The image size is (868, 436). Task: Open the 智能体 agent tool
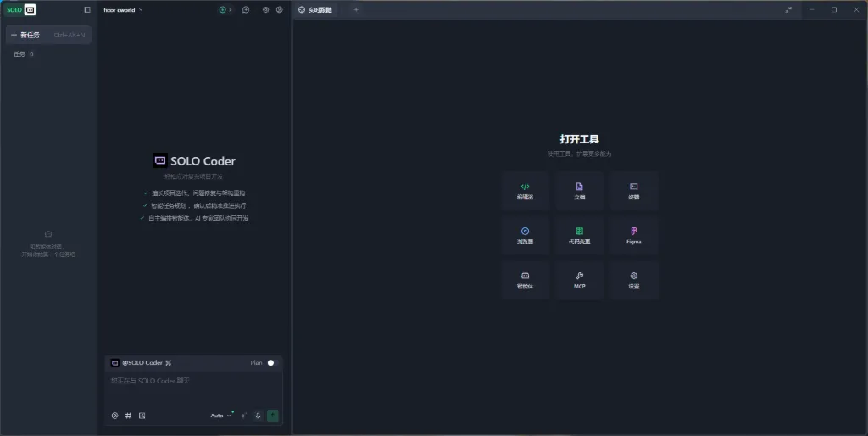[525, 280]
